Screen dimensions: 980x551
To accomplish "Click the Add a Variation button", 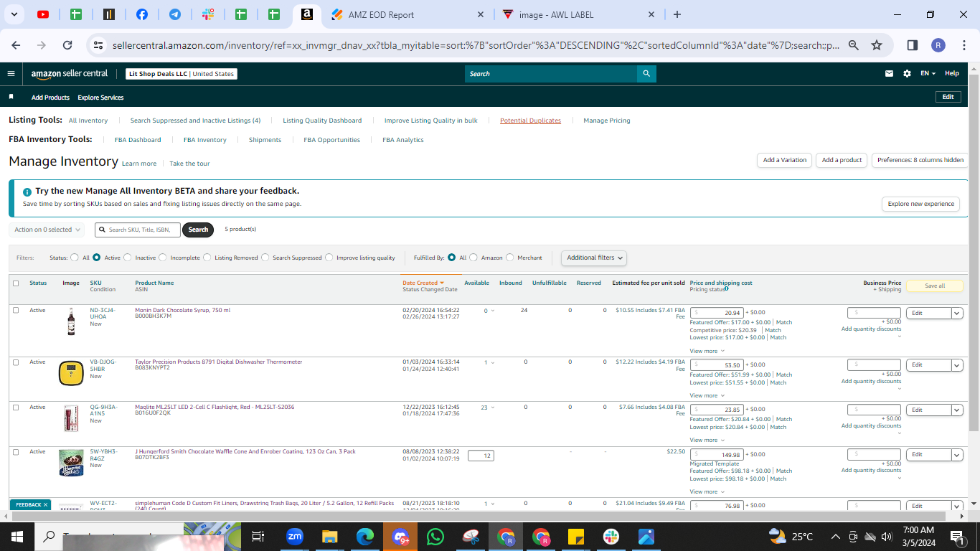I will (x=784, y=160).
